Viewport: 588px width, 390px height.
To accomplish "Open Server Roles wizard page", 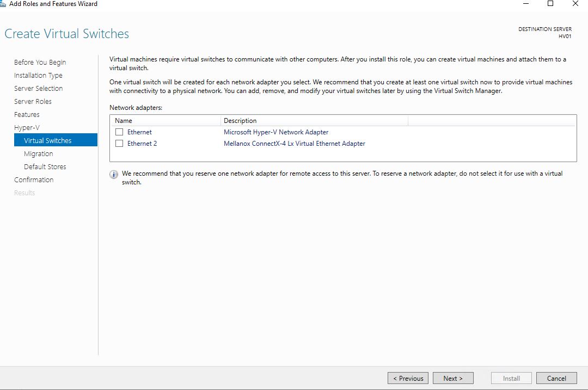I will pyautogui.click(x=33, y=102).
